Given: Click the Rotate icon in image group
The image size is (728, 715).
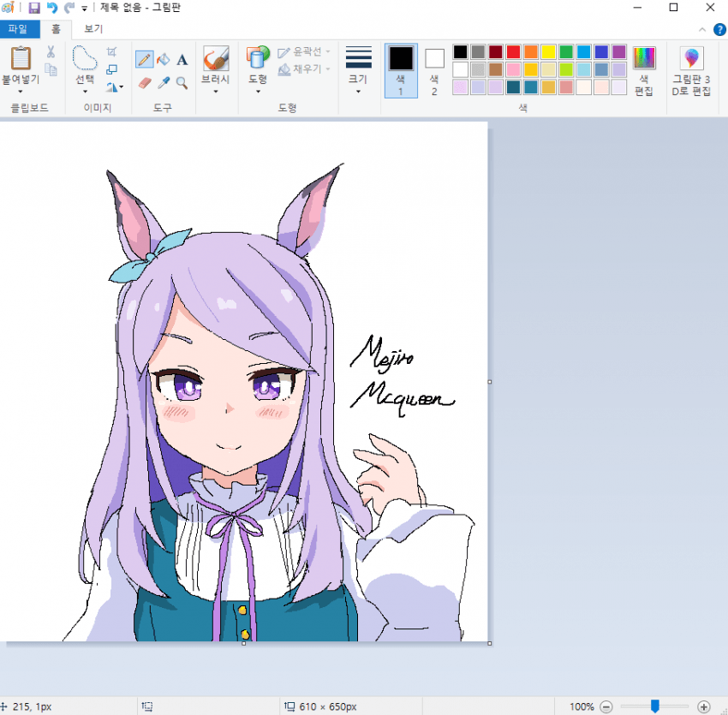Looking at the screenshot, I should 111,86.
